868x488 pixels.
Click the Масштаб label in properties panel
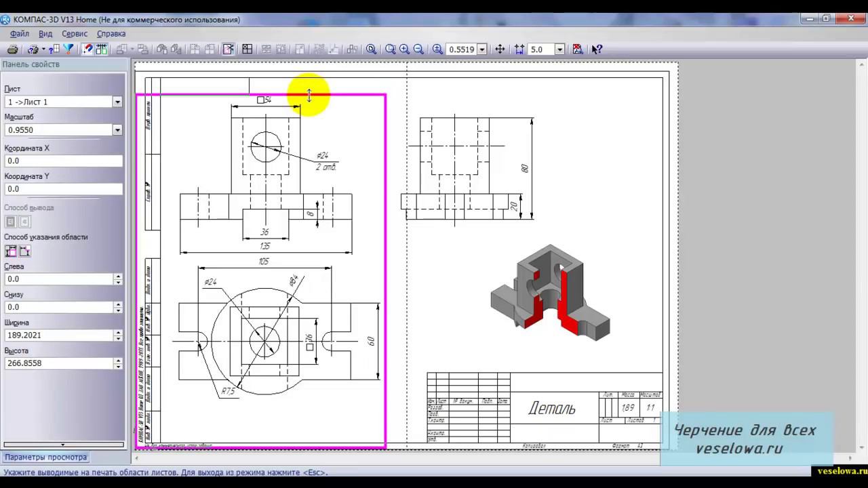point(19,117)
